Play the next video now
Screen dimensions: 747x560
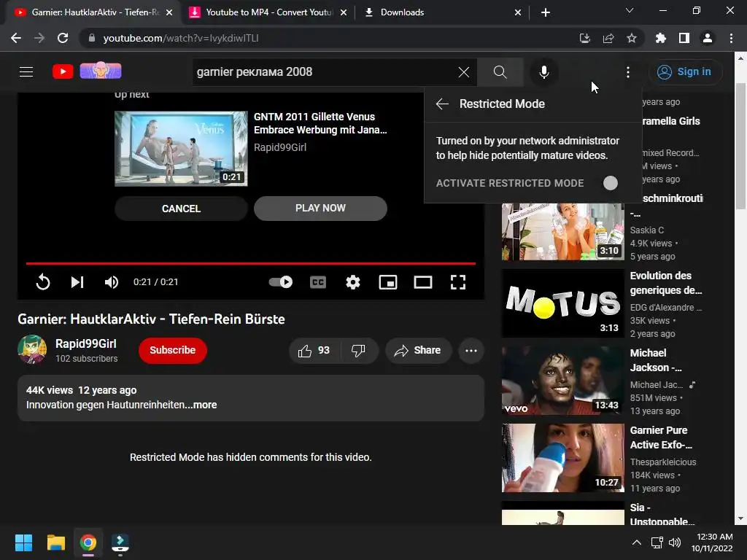pos(320,208)
